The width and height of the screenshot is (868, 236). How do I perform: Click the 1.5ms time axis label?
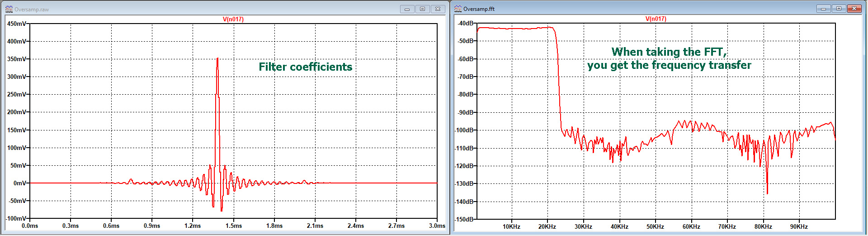coord(234,226)
